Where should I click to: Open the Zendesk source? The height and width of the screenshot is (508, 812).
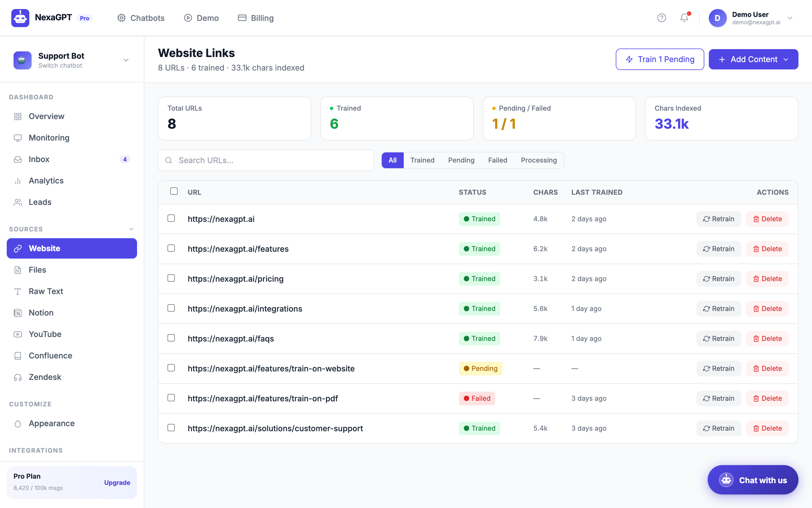(x=72, y=377)
